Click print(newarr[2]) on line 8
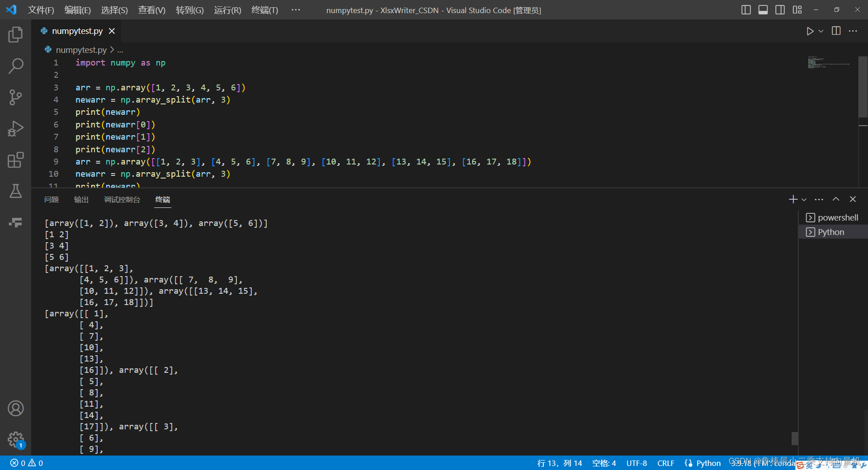 [115, 149]
